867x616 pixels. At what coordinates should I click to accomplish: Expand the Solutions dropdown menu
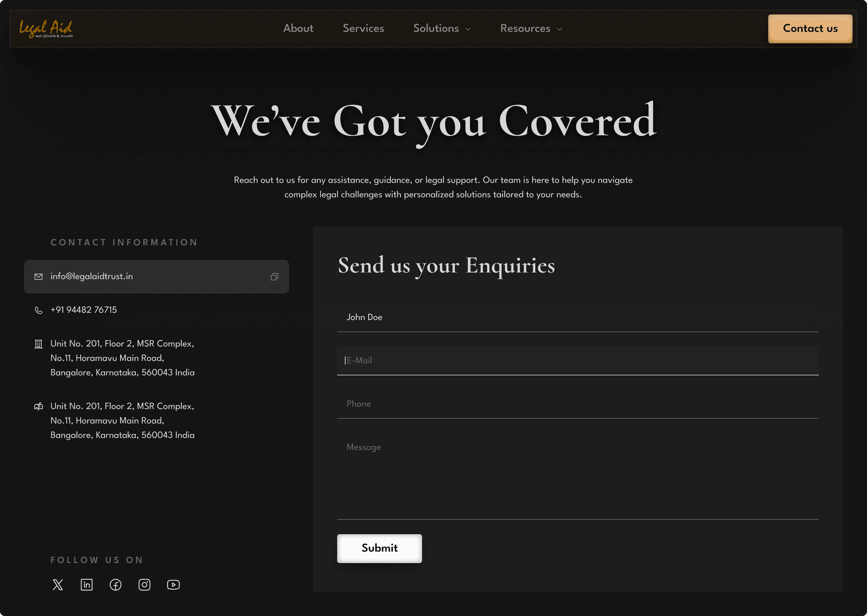coord(442,29)
